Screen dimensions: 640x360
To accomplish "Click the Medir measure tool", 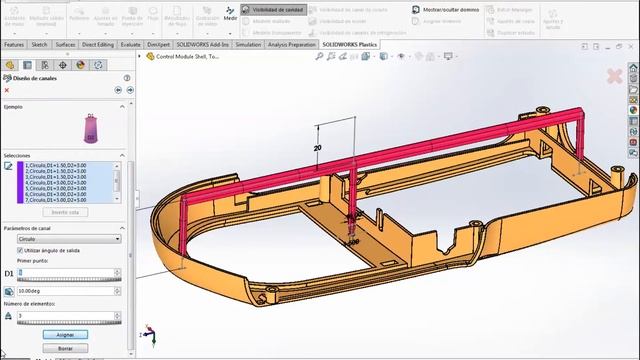I will coord(230,13).
